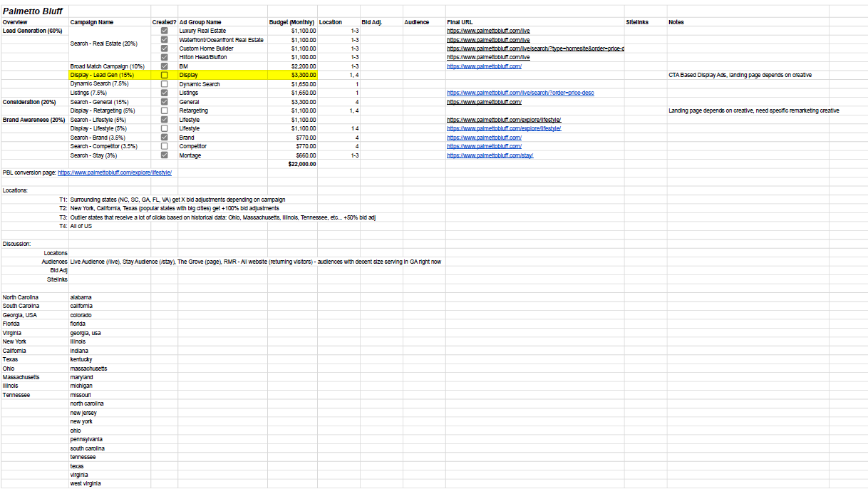Open explore/lifestyle link in Display - Lifestyle row

pyautogui.click(x=504, y=128)
